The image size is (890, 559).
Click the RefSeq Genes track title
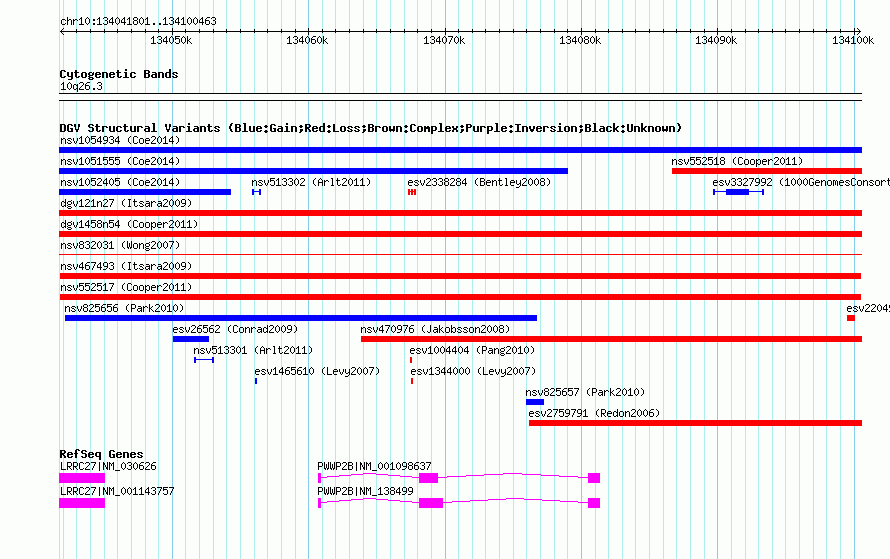(101, 454)
